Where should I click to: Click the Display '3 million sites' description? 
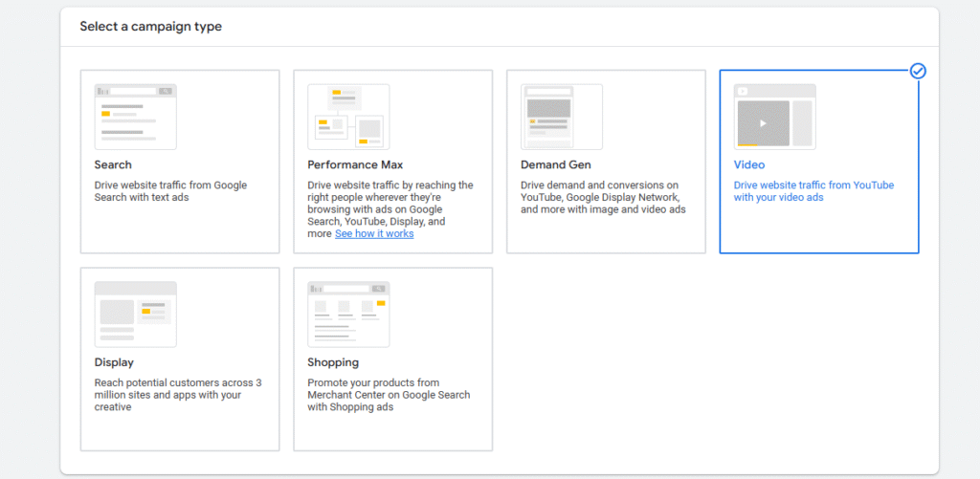point(178,395)
